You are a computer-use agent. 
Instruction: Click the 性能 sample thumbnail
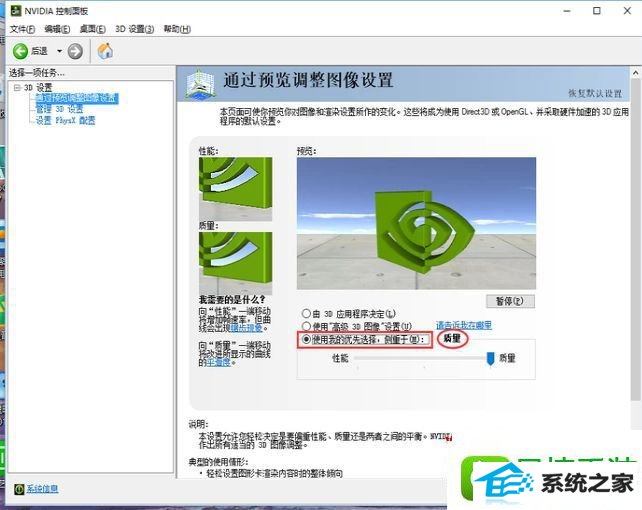(235, 189)
